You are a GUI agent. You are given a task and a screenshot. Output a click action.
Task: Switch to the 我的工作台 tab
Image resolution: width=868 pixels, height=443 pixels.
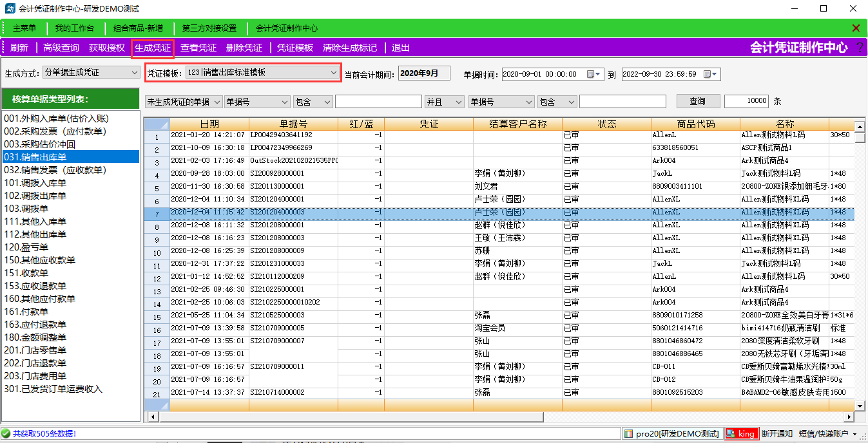74,28
